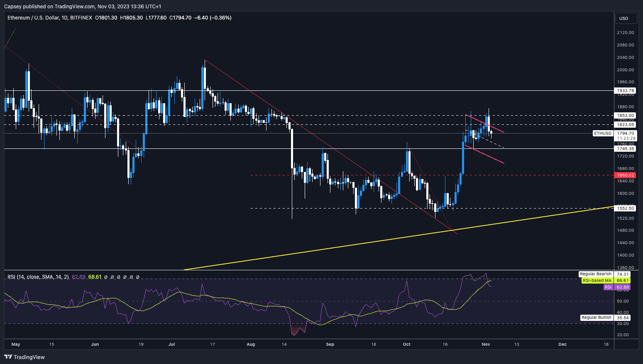The image size is (643, 364).
Task: Click the last Ø icon after the RSI values
Action: point(137,277)
